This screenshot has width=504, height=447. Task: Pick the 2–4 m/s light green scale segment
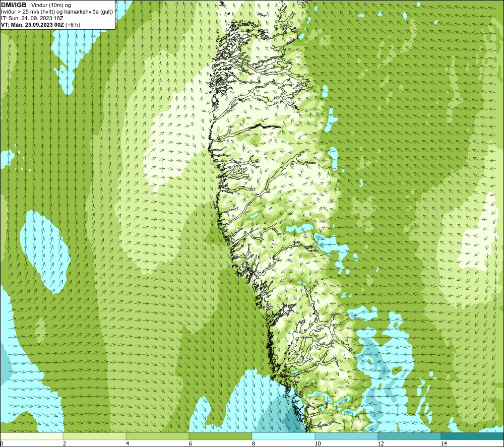tap(95, 436)
